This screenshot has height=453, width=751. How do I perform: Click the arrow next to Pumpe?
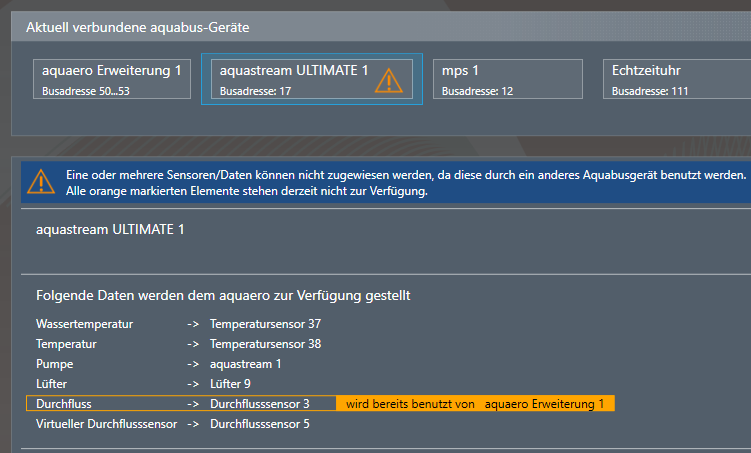coord(193,364)
